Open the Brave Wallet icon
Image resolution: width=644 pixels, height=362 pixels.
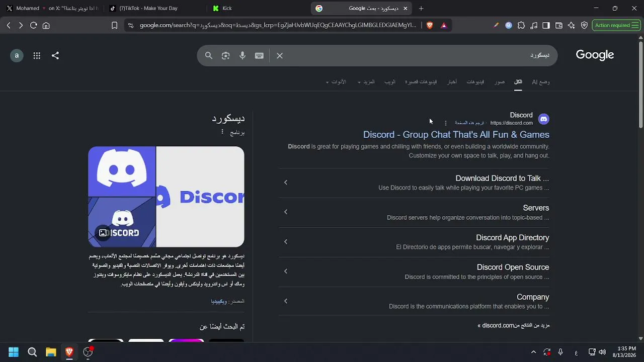559,25
